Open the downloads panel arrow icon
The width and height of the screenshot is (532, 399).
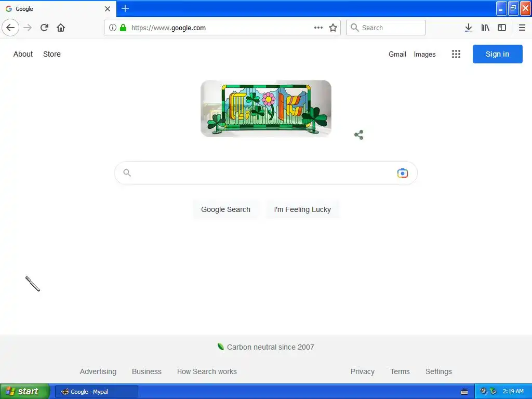(x=468, y=28)
